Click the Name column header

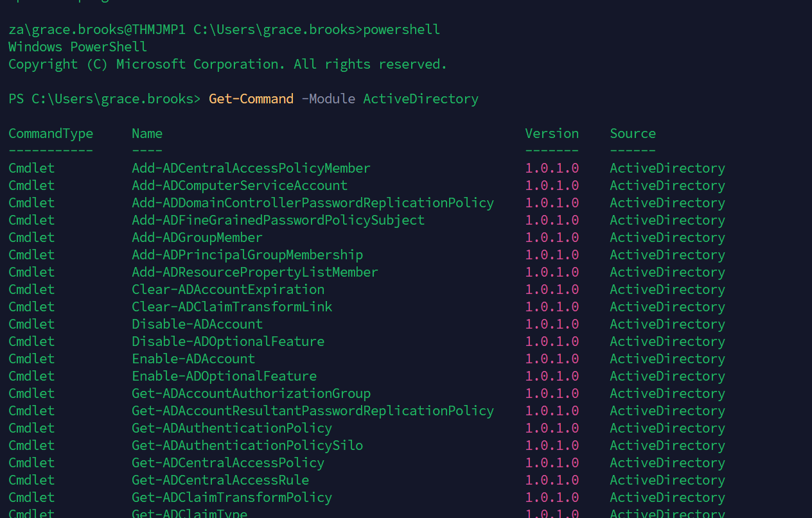point(147,134)
